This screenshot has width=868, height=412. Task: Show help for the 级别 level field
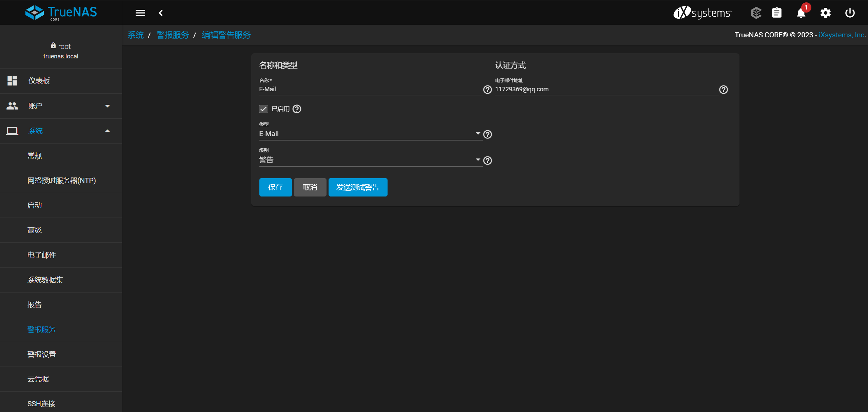pos(487,161)
